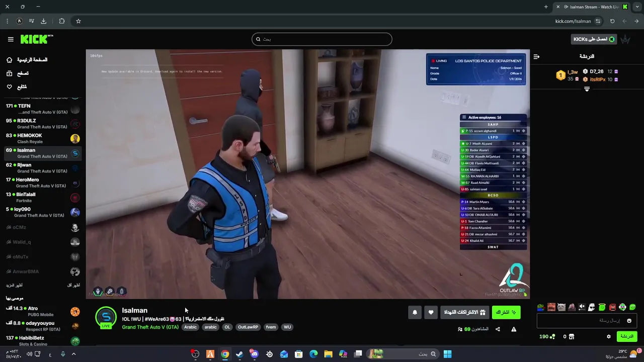Insert the muted speaker quick emote
The width and height of the screenshot is (644, 362).
point(582,307)
